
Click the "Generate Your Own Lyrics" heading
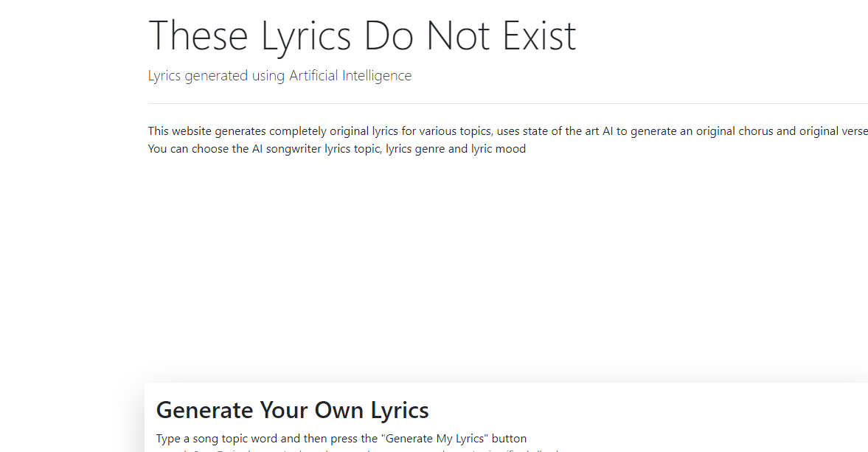click(292, 410)
